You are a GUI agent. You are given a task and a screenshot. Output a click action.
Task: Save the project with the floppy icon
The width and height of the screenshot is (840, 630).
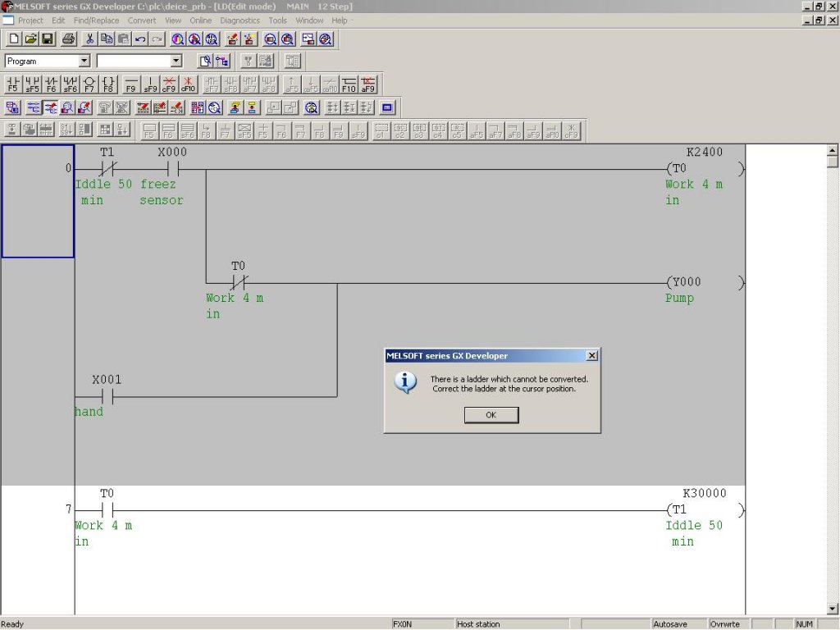[x=47, y=39]
